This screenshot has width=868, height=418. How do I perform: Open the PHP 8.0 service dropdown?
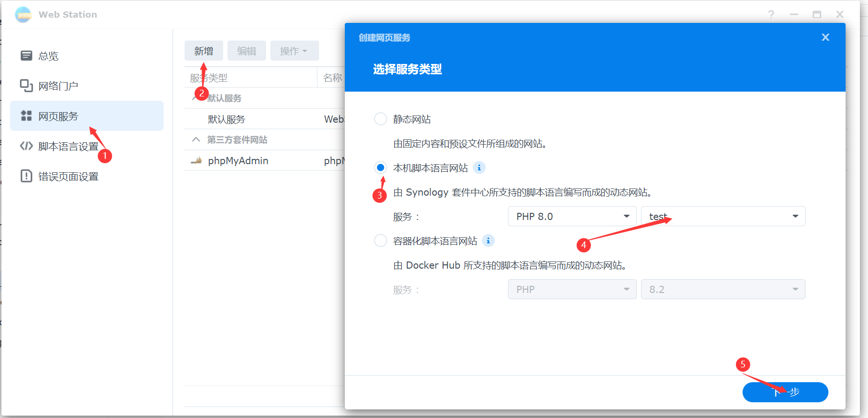tap(572, 216)
